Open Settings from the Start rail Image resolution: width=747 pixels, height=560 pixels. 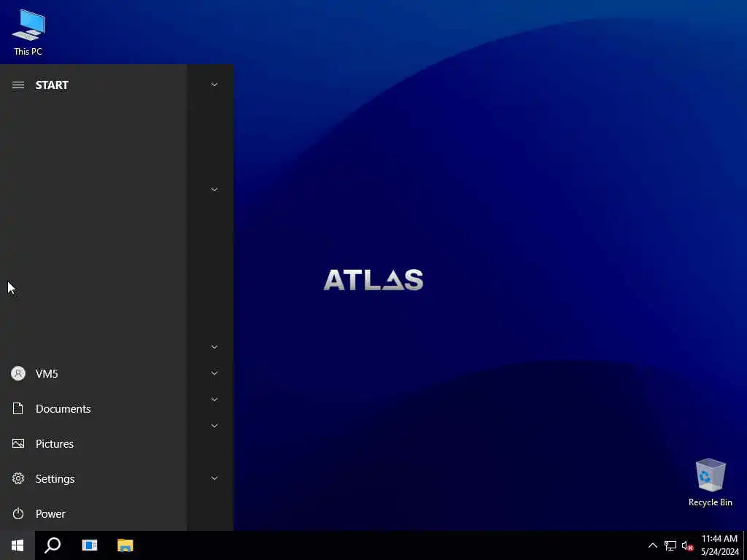(x=93, y=478)
